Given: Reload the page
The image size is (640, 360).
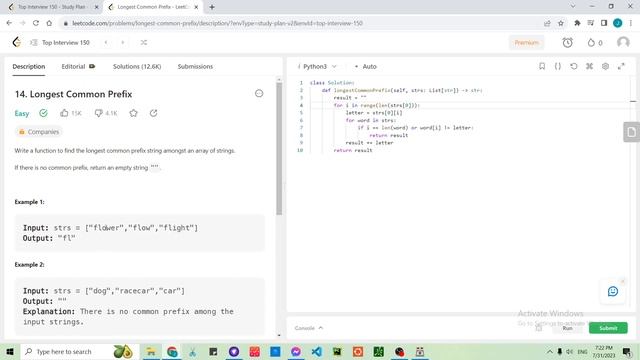Looking at the screenshot, I should coord(36,23).
